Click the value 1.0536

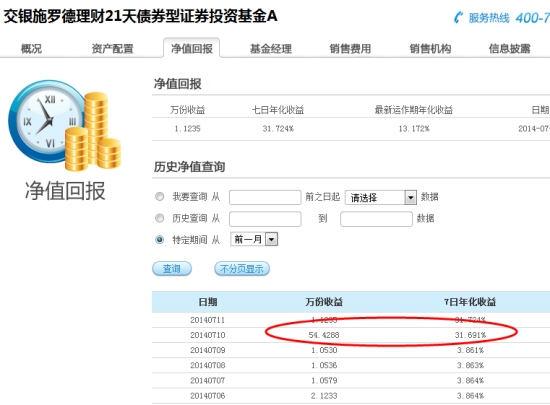(324, 365)
